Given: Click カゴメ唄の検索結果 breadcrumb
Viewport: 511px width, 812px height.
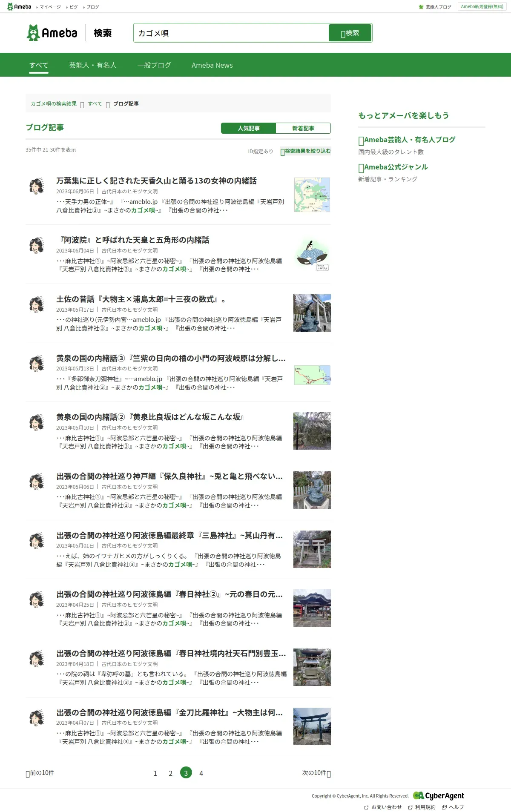Looking at the screenshot, I should pos(54,103).
